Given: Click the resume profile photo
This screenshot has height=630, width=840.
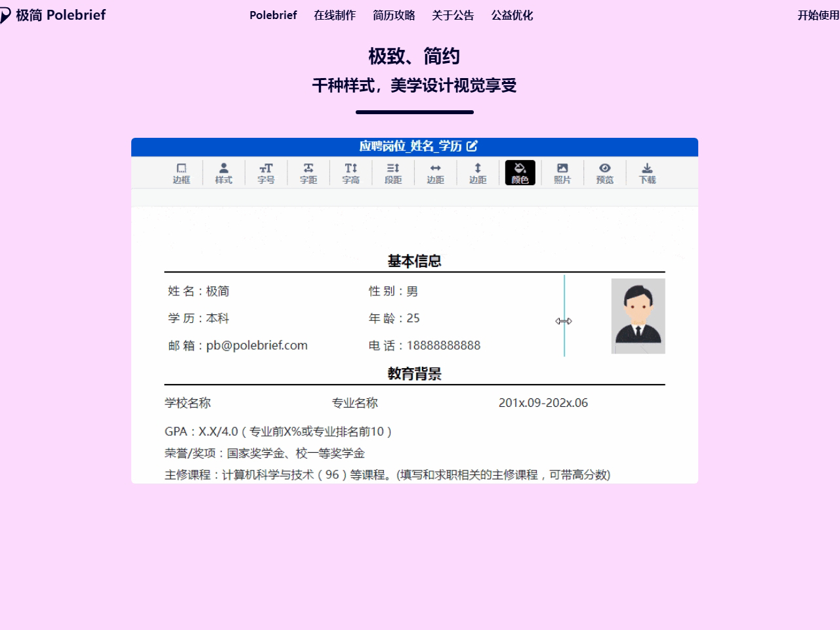Looking at the screenshot, I should pos(638,316).
